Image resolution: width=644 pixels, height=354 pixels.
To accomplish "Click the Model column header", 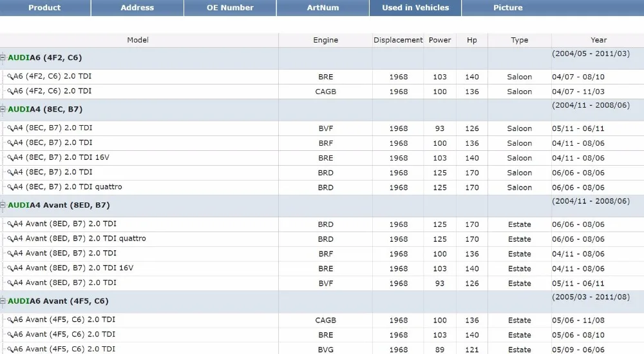I will [138, 40].
